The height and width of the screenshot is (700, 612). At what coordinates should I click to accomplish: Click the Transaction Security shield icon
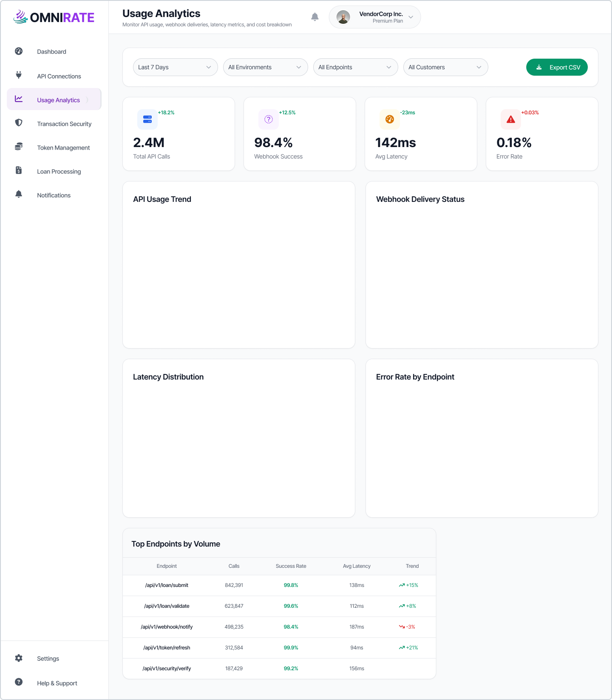[19, 123]
